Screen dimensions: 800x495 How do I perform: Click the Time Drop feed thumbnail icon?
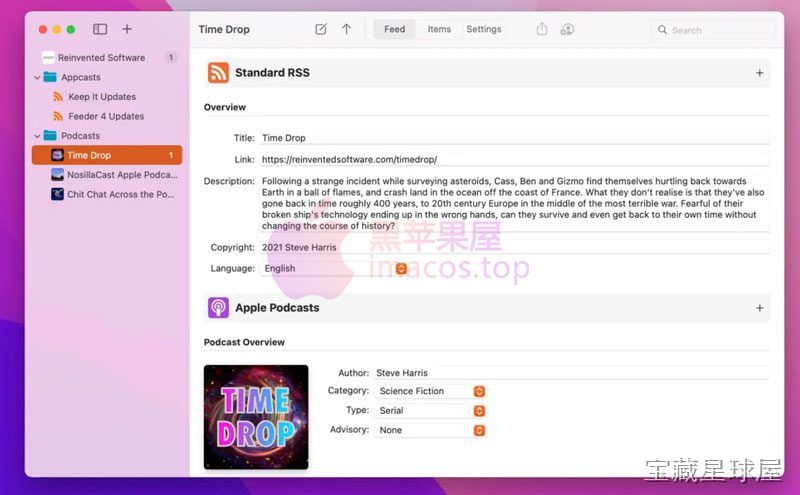pyautogui.click(x=57, y=155)
